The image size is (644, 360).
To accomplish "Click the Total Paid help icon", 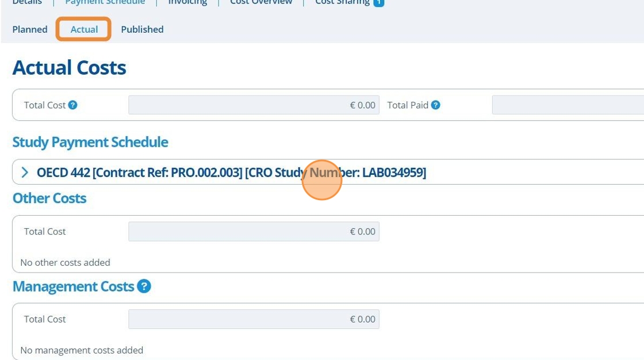I will click(436, 105).
